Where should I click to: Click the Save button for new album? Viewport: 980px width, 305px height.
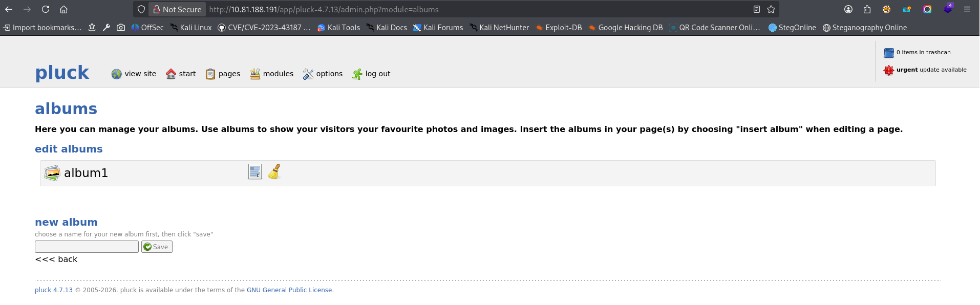pyautogui.click(x=157, y=247)
